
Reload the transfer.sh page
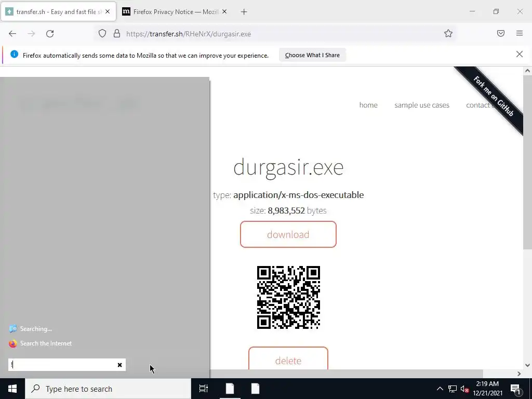click(x=50, y=34)
